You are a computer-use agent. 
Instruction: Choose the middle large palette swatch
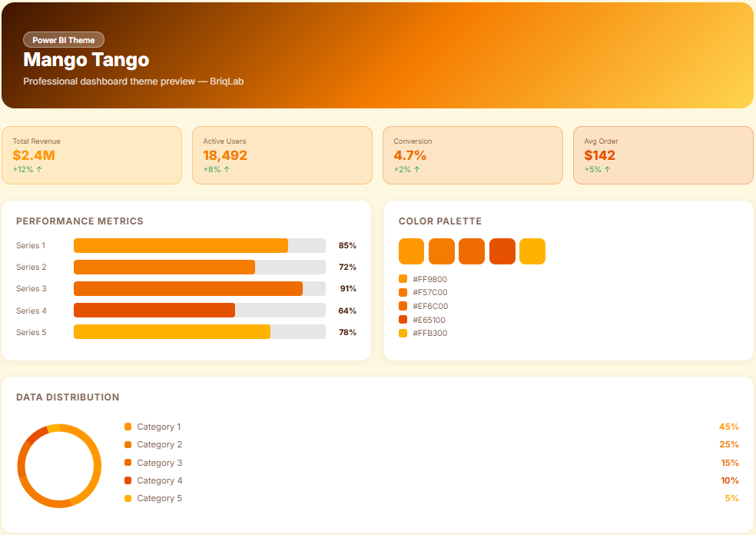(472, 251)
